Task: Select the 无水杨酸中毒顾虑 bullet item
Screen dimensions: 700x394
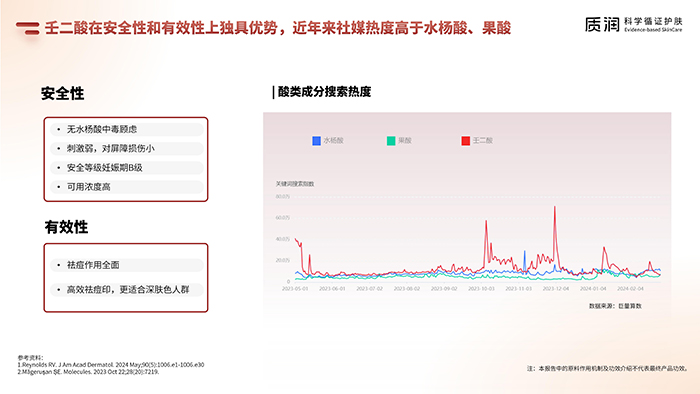Action: (127, 129)
